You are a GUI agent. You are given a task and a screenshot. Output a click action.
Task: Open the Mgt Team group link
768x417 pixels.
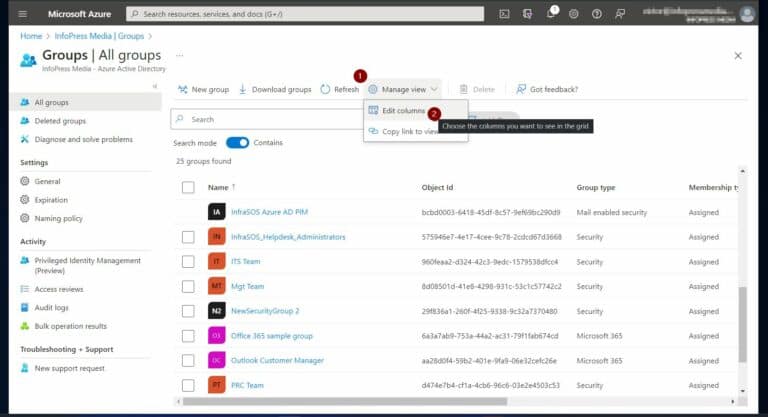click(x=247, y=286)
